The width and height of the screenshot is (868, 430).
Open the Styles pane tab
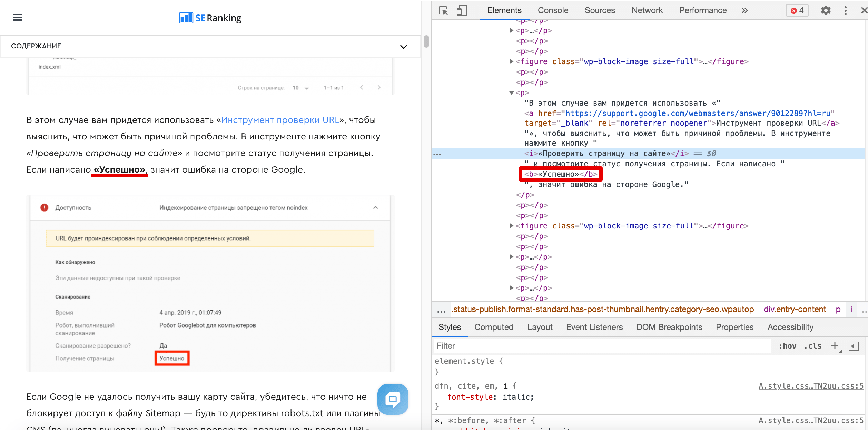(450, 327)
